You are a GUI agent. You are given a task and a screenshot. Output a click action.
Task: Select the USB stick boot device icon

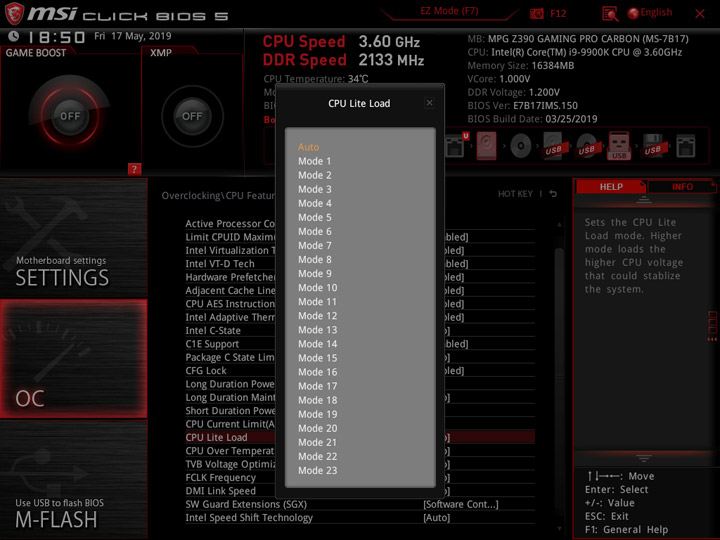tap(619, 146)
